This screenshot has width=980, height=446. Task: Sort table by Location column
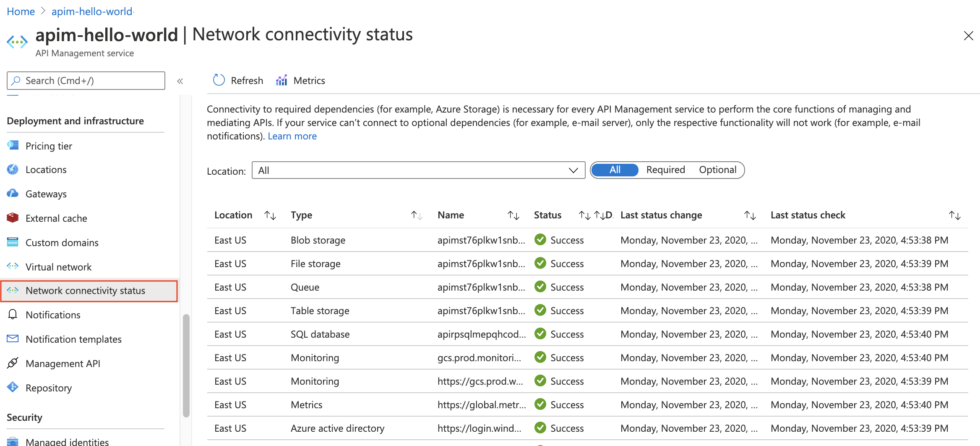pyautogui.click(x=270, y=215)
